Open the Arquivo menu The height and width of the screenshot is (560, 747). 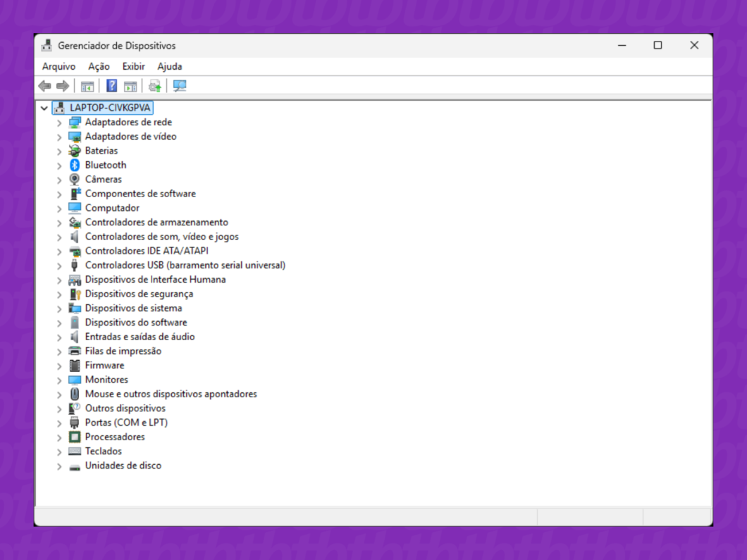coord(58,66)
